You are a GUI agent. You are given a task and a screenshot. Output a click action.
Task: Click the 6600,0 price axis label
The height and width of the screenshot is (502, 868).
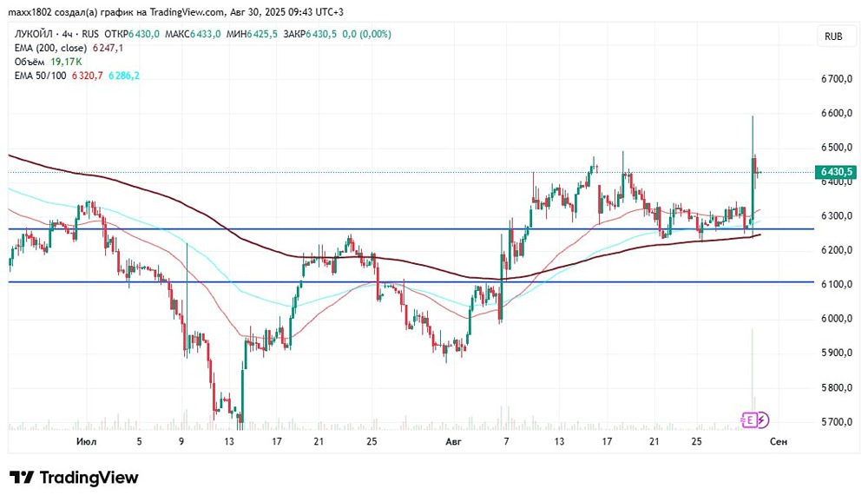pos(837,114)
